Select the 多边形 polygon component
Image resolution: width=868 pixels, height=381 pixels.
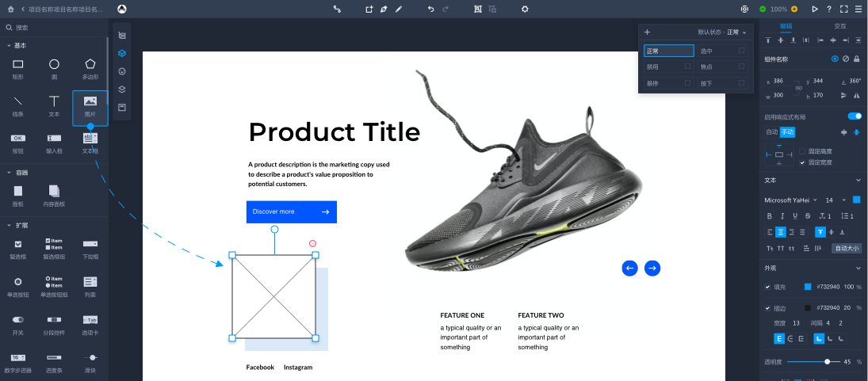(x=90, y=69)
